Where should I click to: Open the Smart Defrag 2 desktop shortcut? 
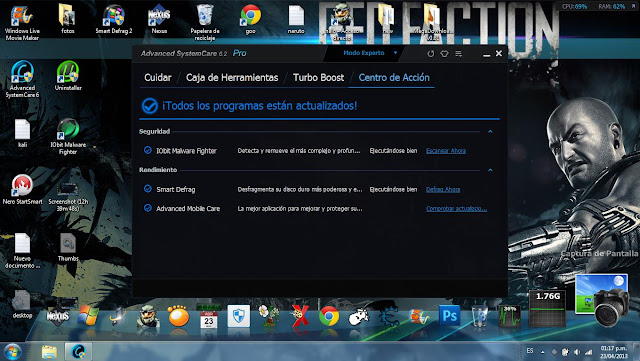click(x=113, y=19)
